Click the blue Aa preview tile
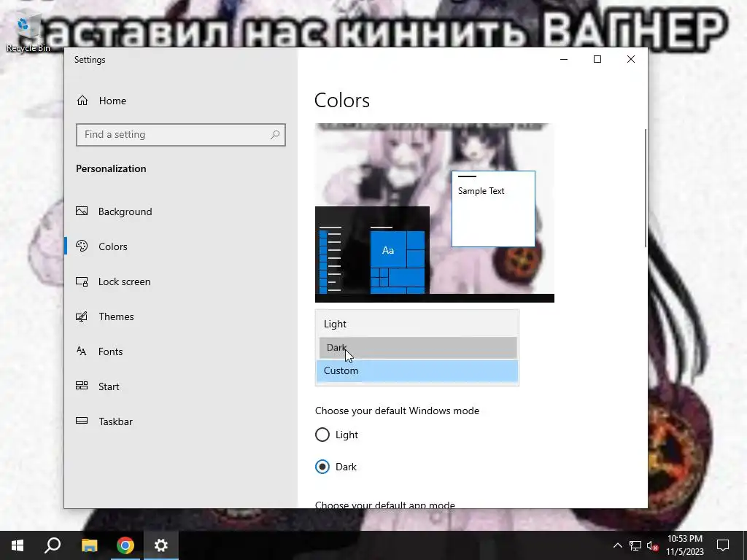This screenshot has height=560, width=747. 388,250
